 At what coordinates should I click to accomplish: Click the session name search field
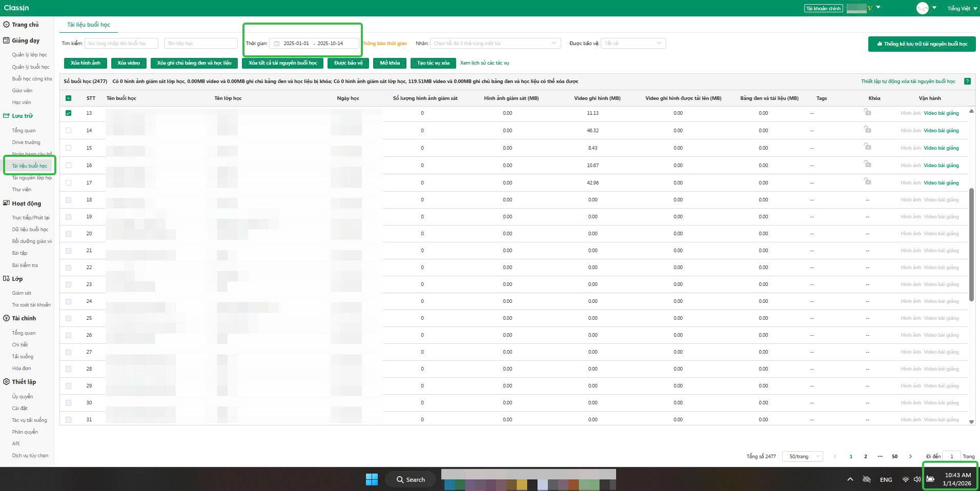click(121, 44)
